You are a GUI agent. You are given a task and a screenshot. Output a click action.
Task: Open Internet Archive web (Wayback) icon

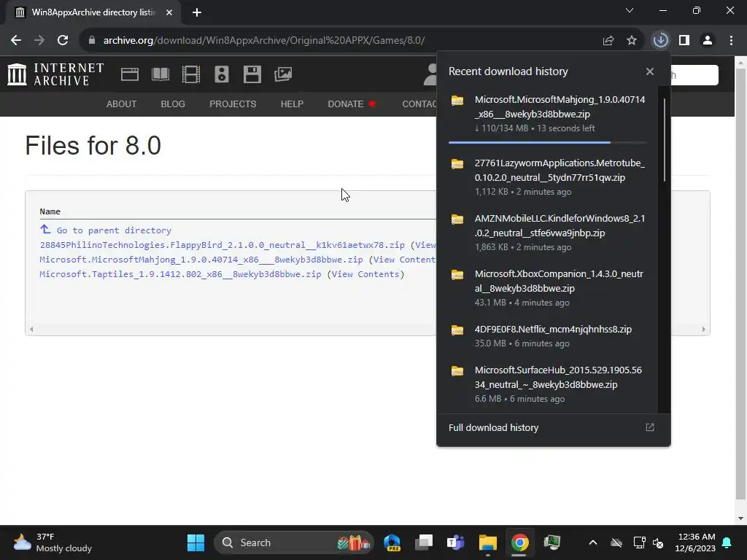tap(130, 74)
